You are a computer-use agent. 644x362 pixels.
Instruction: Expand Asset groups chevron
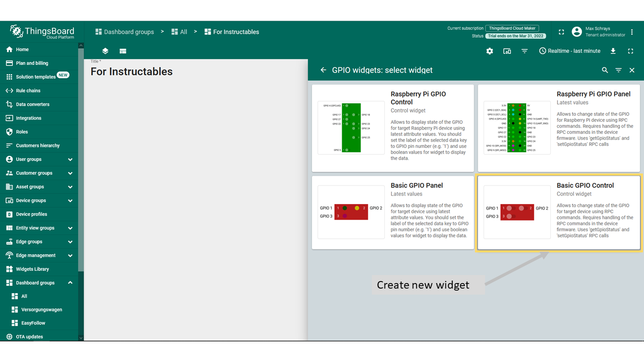pos(70,187)
